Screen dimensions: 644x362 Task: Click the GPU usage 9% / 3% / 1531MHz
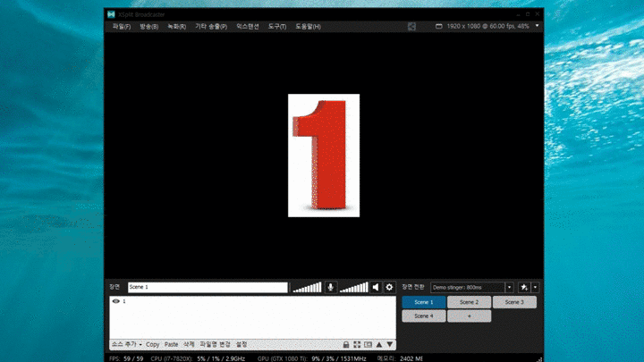(312, 358)
